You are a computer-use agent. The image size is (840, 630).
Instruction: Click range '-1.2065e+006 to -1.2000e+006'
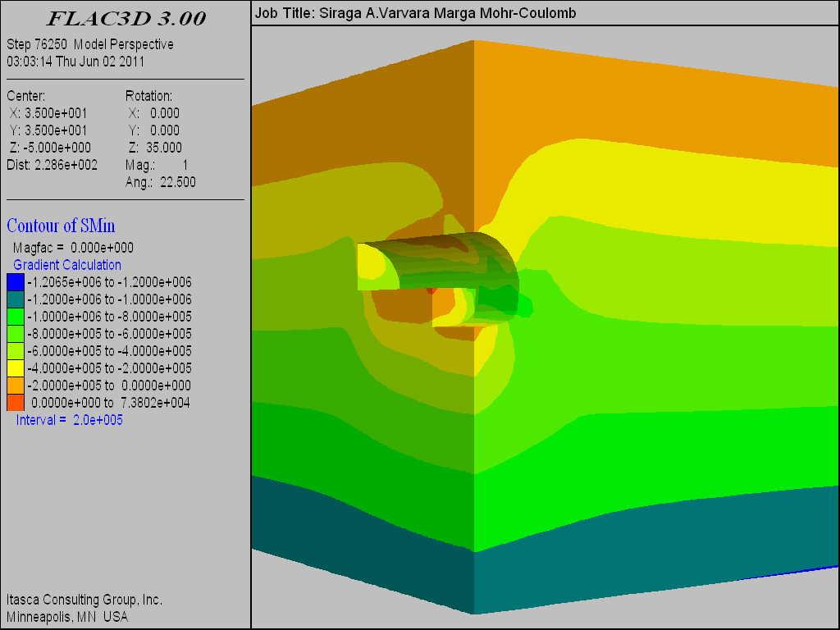point(109,282)
